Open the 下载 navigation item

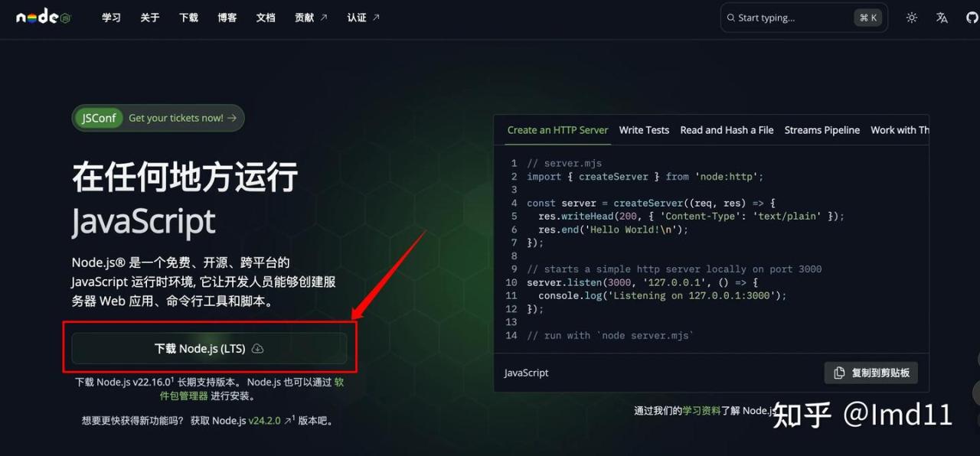click(188, 18)
